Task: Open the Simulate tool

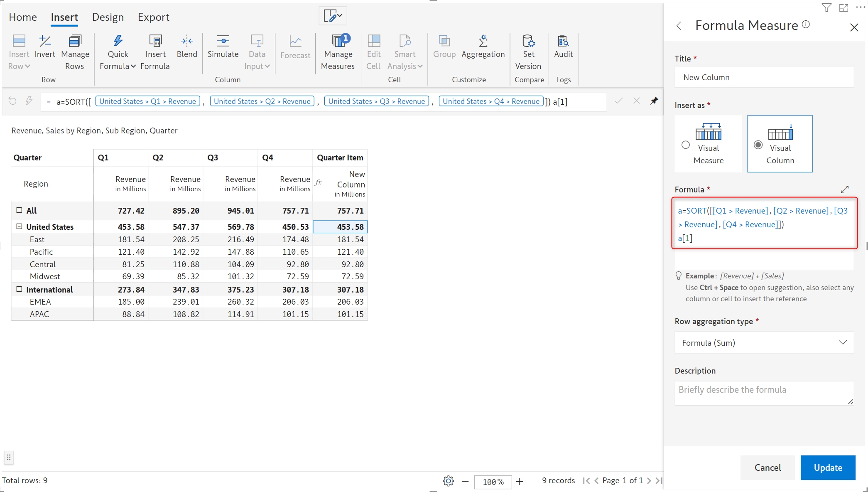Action: click(x=223, y=42)
